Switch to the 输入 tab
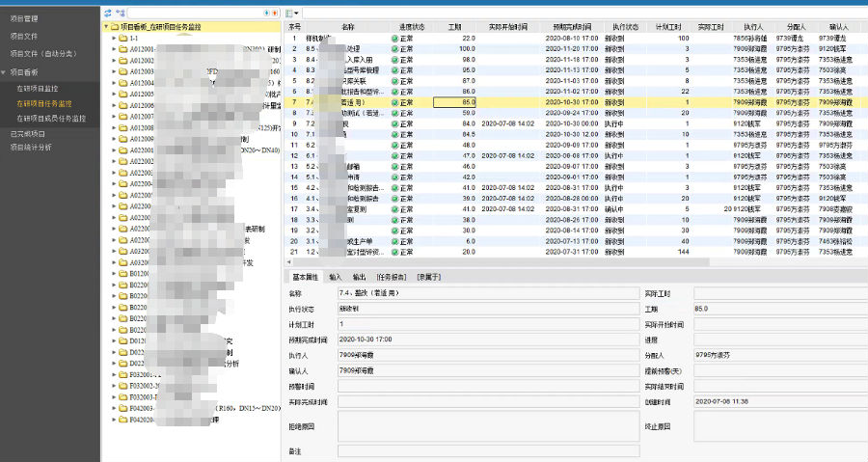Screen dimensions: 868x462 tap(335, 277)
